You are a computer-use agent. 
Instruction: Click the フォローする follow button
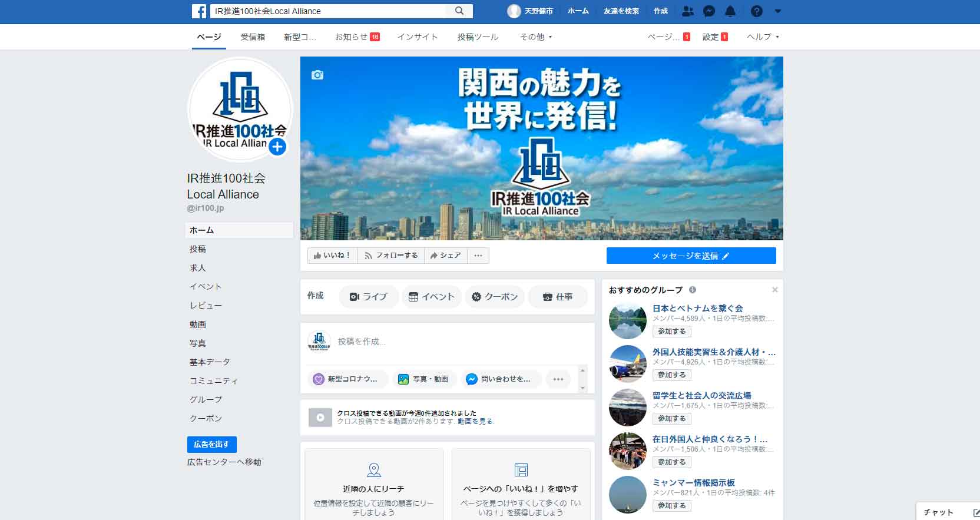coord(391,256)
